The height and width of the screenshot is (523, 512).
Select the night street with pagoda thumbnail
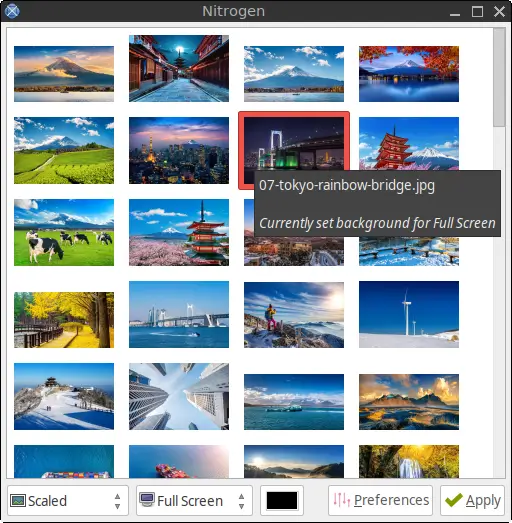point(179,68)
